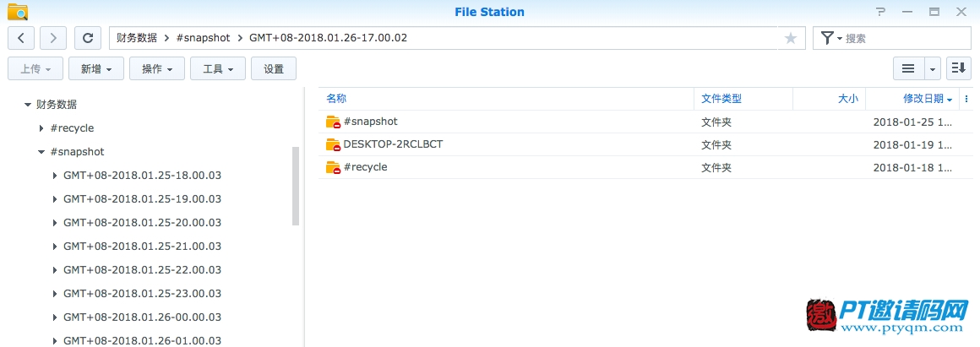Expand the #recycle tree node
Screen dimensions: 980x347
pos(41,128)
